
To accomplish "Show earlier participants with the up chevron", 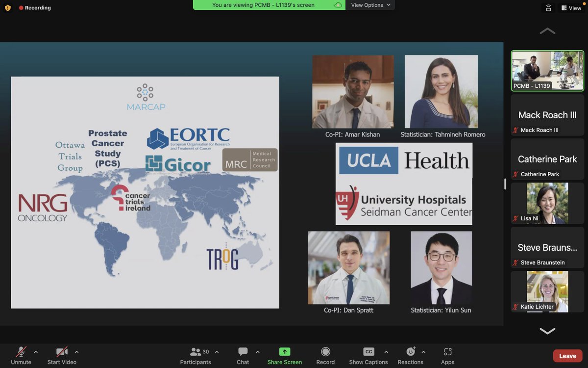I will pos(547,31).
